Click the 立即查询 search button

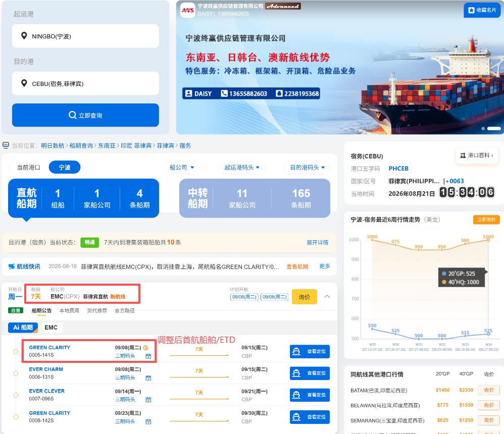85,115
